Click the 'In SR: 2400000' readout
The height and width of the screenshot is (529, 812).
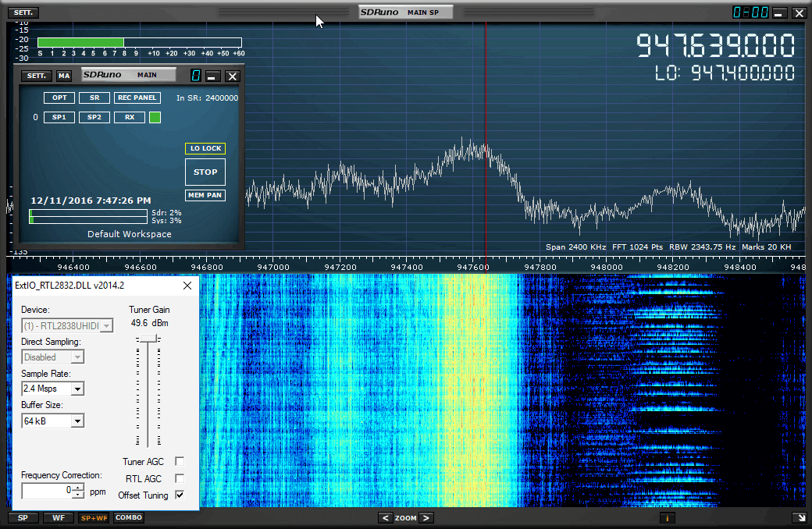[x=207, y=98]
